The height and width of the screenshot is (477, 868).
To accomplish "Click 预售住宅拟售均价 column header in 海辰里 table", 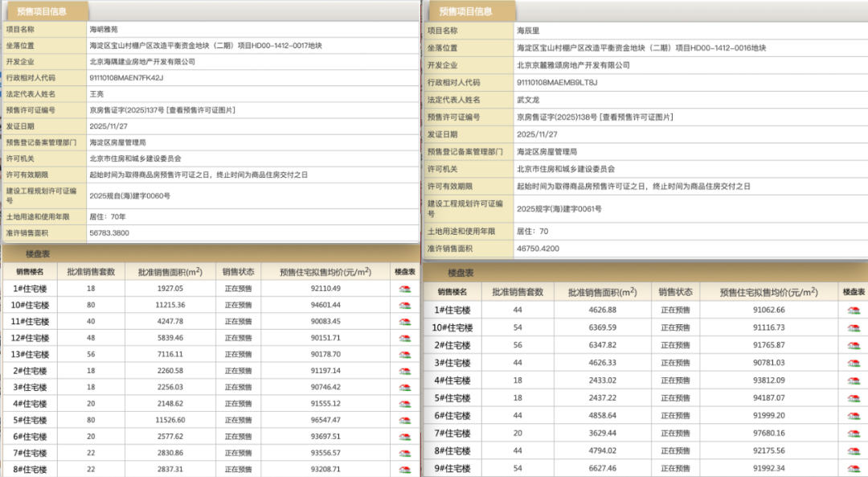I will tap(768, 292).
